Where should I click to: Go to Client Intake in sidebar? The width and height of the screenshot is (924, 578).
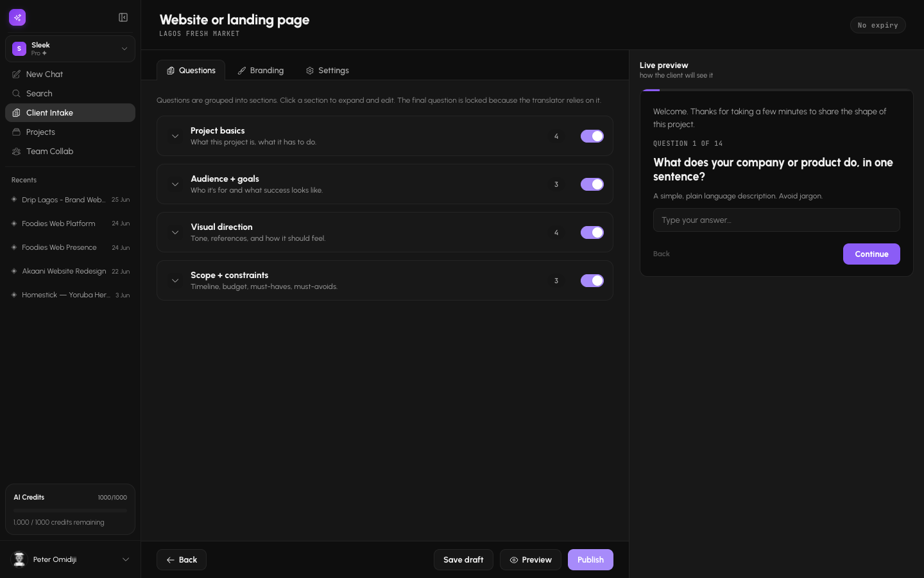point(71,113)
